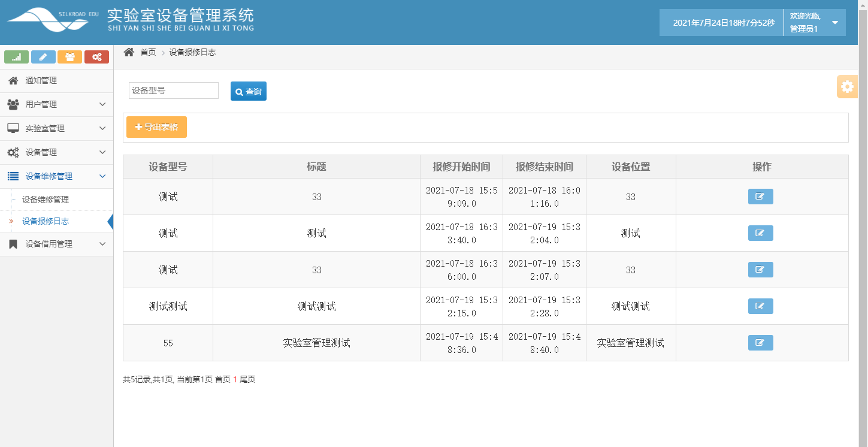Select the green bar chart shortcut icon
Screen dimensions: 868x447
click(x=16, y=56)
